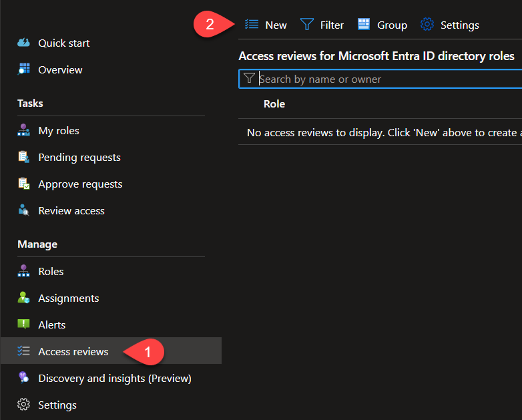Open My roles under Tasks
Image resolution: width=522 pixels, height=420 pixels.
click(59, 131)
